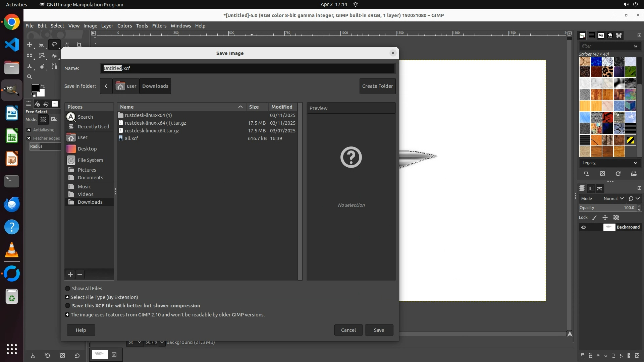Switch to the Paths tab icon
The width and height of the screenshot is (644, 362).
pyautogui.click(x=599, y=188)
